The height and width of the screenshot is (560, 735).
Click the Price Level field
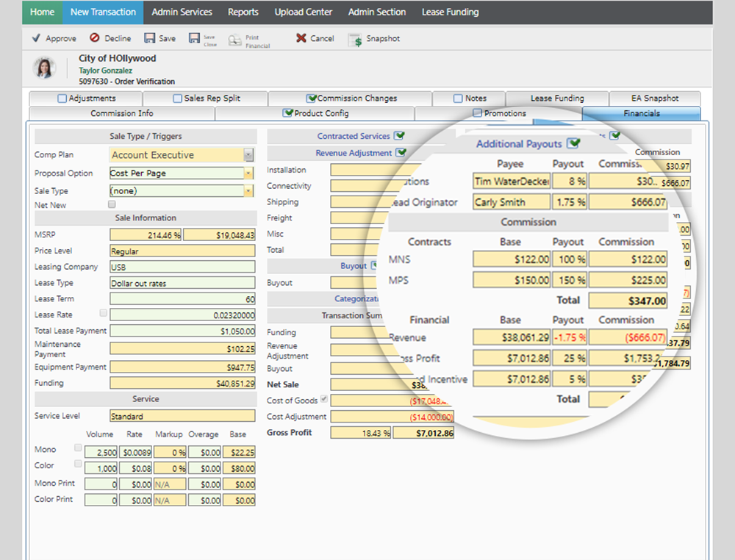click(182, 251)
